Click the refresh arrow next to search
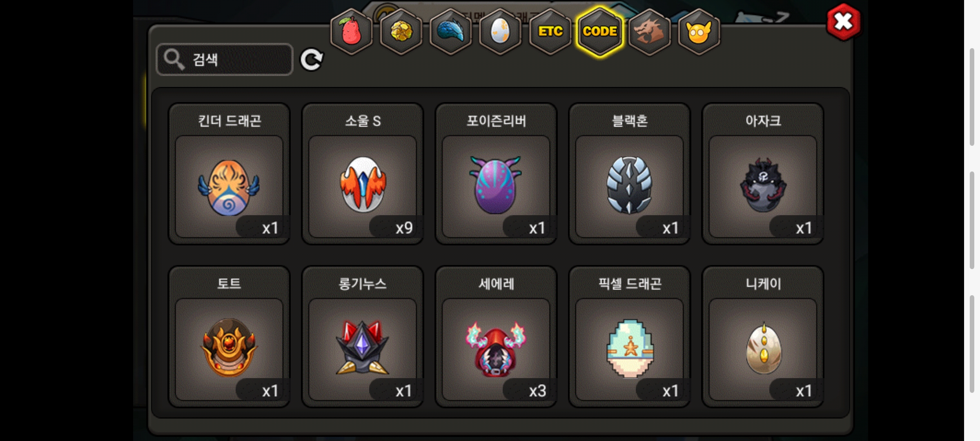The image size is (980, 441). (312, 60)
